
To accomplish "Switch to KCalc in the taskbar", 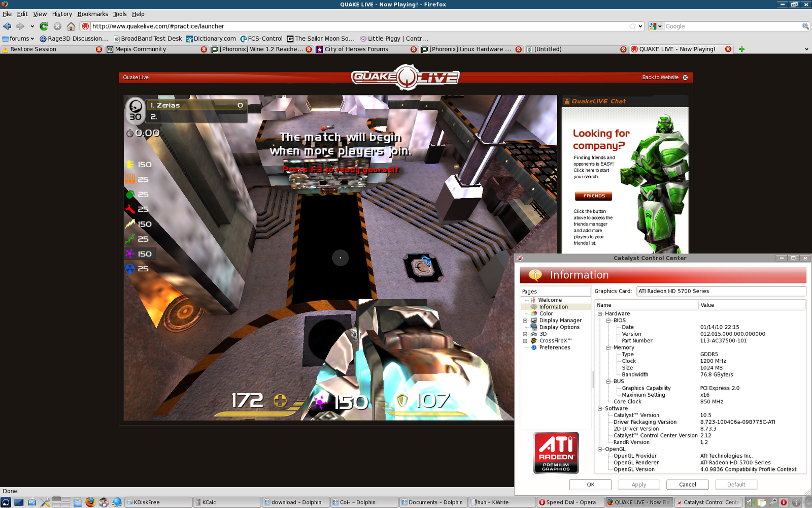I will [227, 502].
